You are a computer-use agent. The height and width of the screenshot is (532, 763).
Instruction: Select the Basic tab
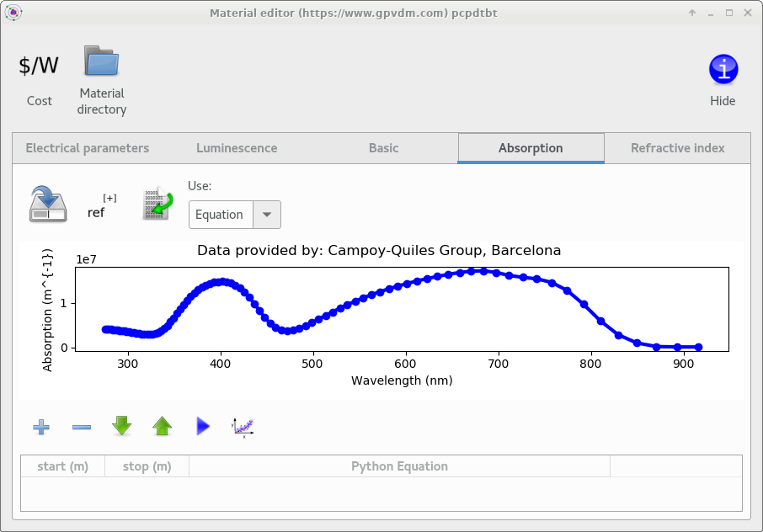point(384,148)
